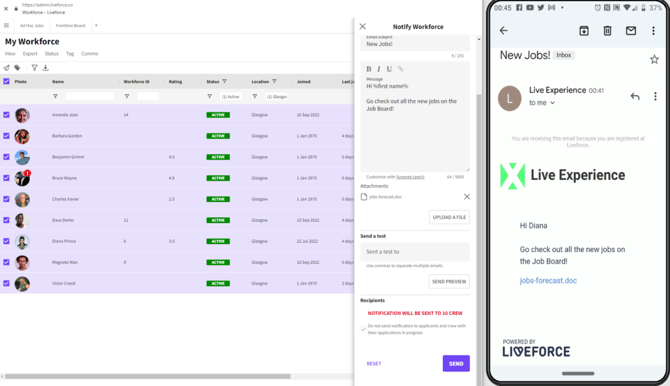Click the send notification paper plane icon

[x=6, y=68]
